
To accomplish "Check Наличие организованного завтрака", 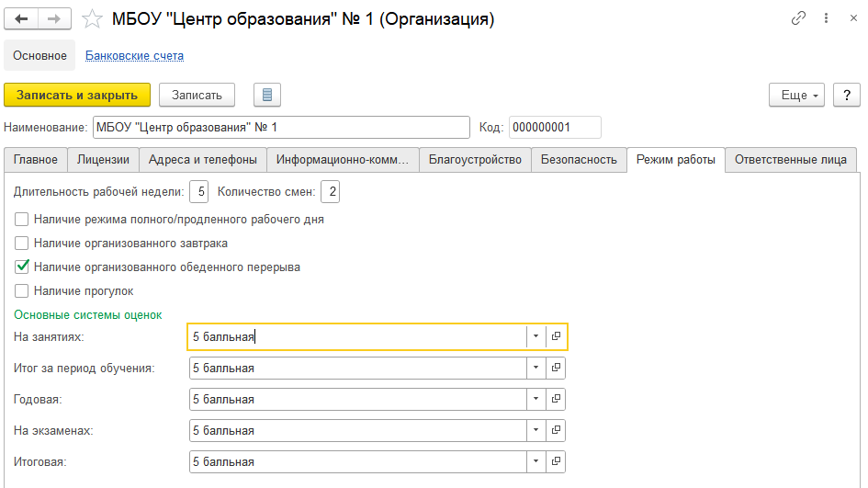I will click(22, 244).
